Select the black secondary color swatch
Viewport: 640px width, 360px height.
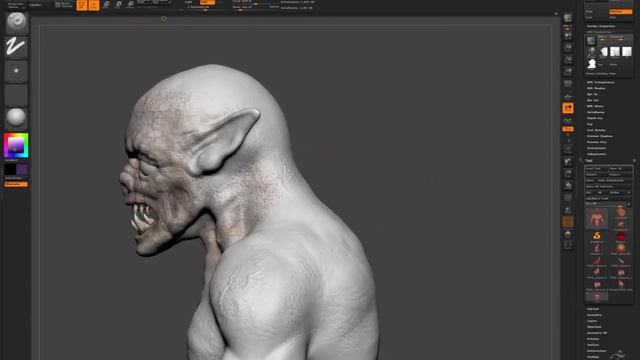(x=10, y=169)
